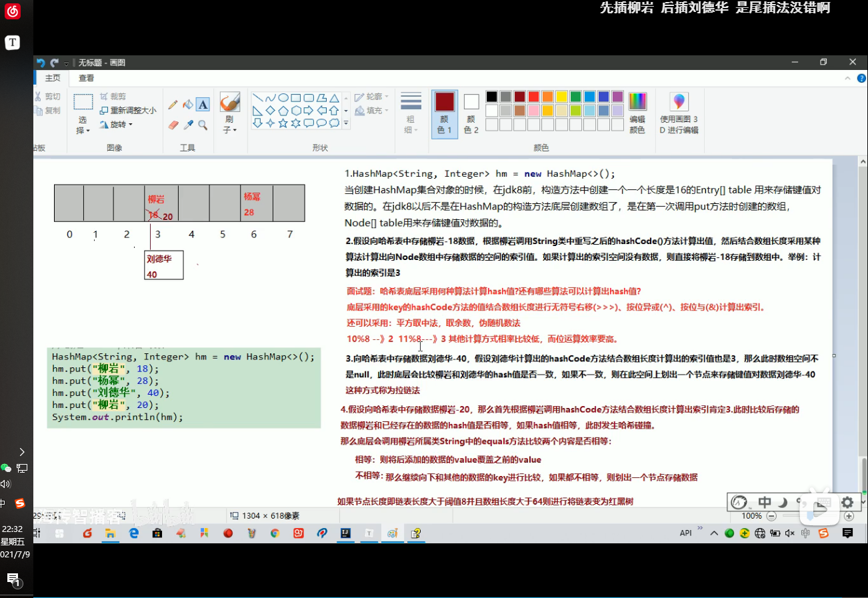The image size is (868, 598).
Task: Switch to the View (查看) tab
Action: pos(87,78)
